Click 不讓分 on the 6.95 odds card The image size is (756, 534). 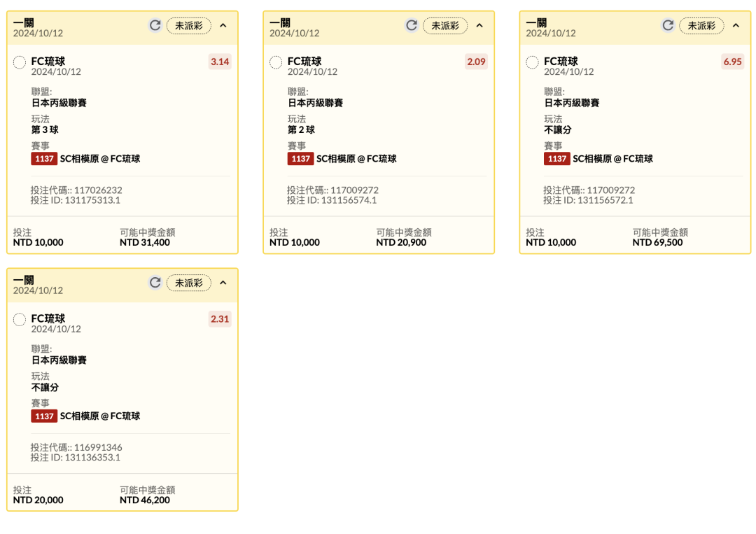[x=558, y=129]
